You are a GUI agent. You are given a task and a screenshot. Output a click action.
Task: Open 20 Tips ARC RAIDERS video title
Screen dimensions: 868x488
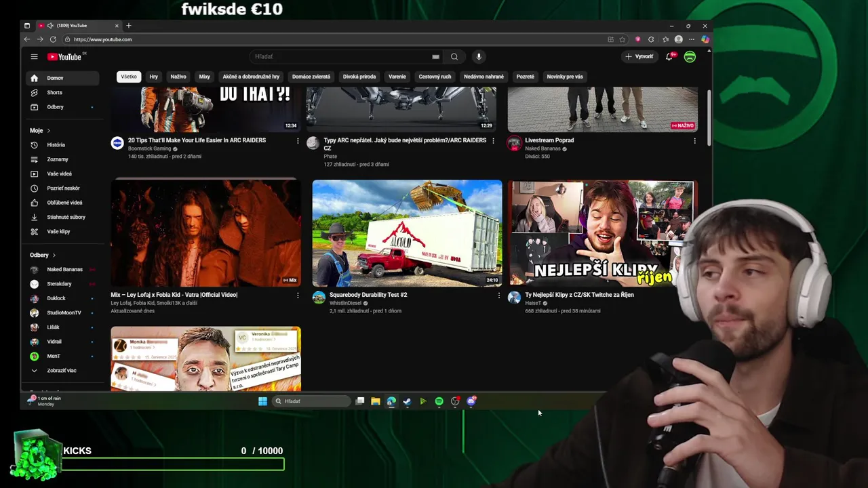pos(197,140)
